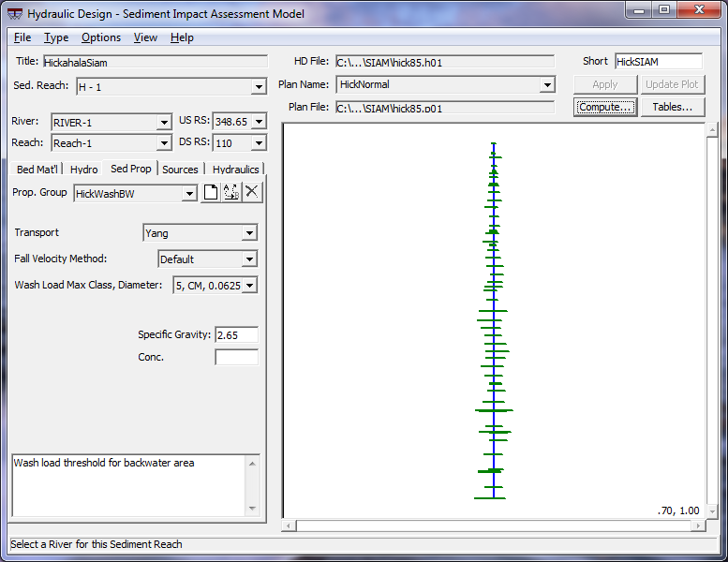Click the plot's left scroll arrow
The image size is (728, 562).
(x=290, y=525)
